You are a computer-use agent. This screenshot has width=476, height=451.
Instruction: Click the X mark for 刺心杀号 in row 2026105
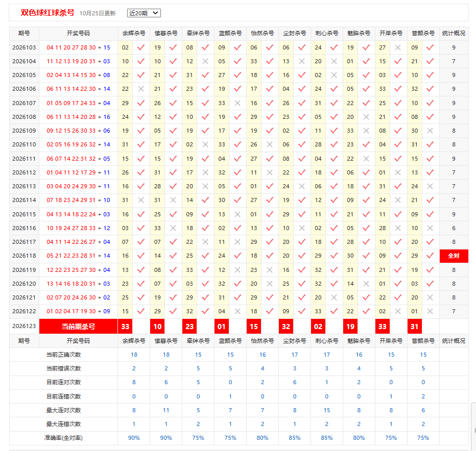(334, 75)
